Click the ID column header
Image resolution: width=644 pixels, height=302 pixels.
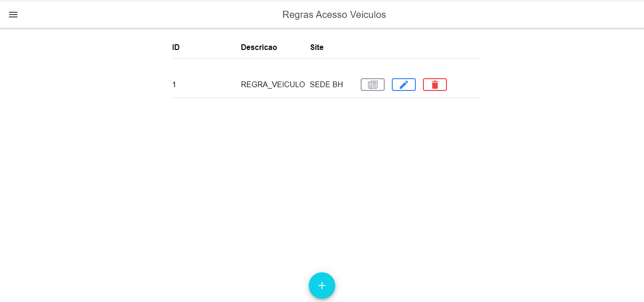click(176, 48)
